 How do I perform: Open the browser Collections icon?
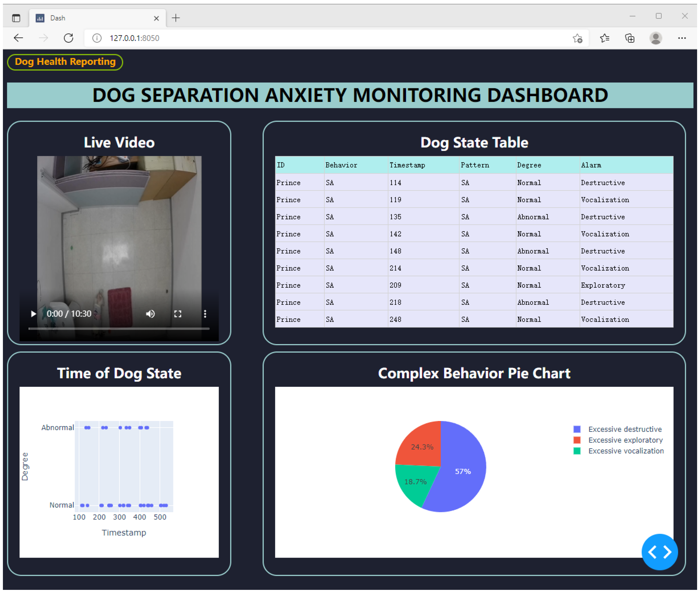pos(629,38)
